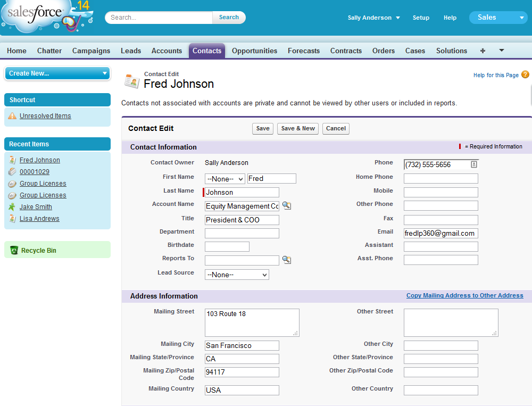
Task: Open Jake Smith recent item
Action: pos(36,207)
